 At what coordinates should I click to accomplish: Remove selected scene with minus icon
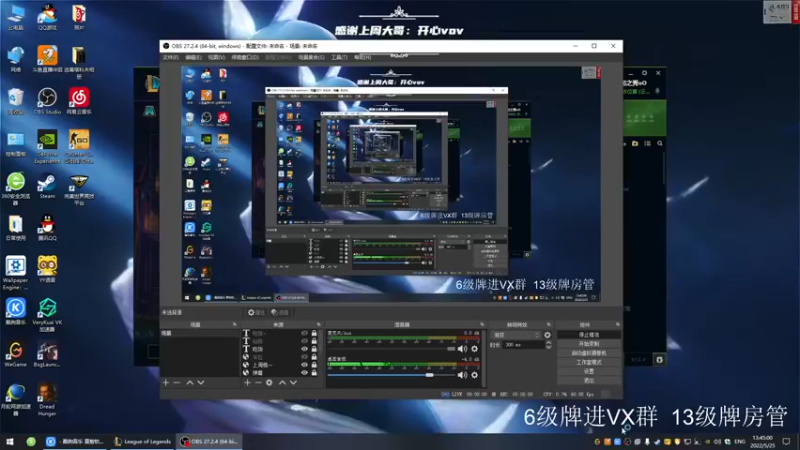[x=177, y=382]
